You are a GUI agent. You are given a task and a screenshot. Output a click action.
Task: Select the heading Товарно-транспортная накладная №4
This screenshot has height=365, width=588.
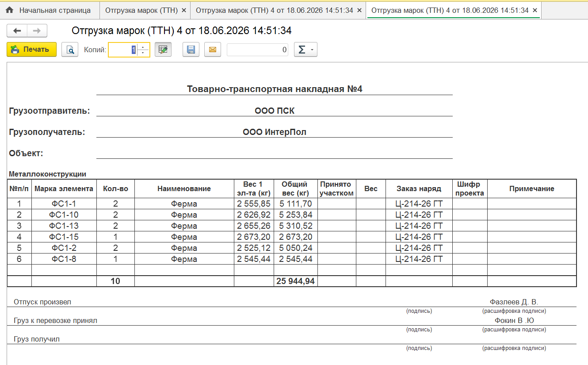[x=275, y=89]
